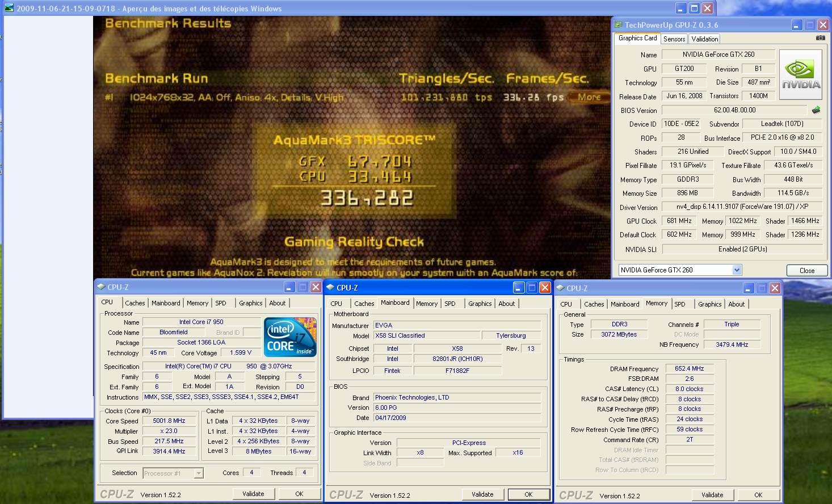Click the title bar icon of the CPU-Z Mainboard window
This screenshot has height=504, width=832.
coord(330,287)
